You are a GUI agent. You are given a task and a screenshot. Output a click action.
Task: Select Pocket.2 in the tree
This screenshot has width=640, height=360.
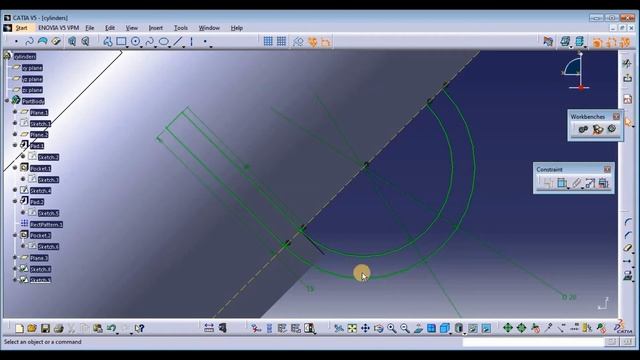(40, 236)
